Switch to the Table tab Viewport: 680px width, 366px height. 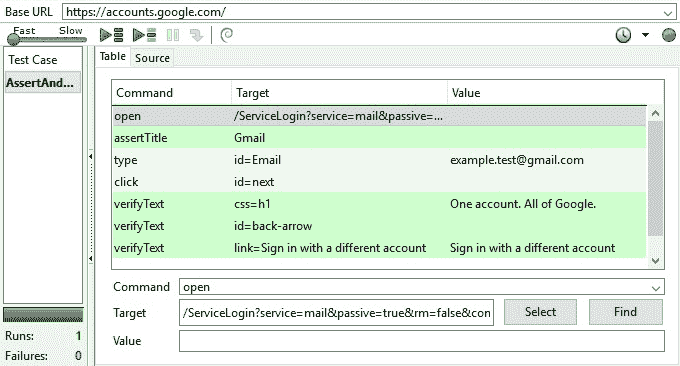pos(113,56)
